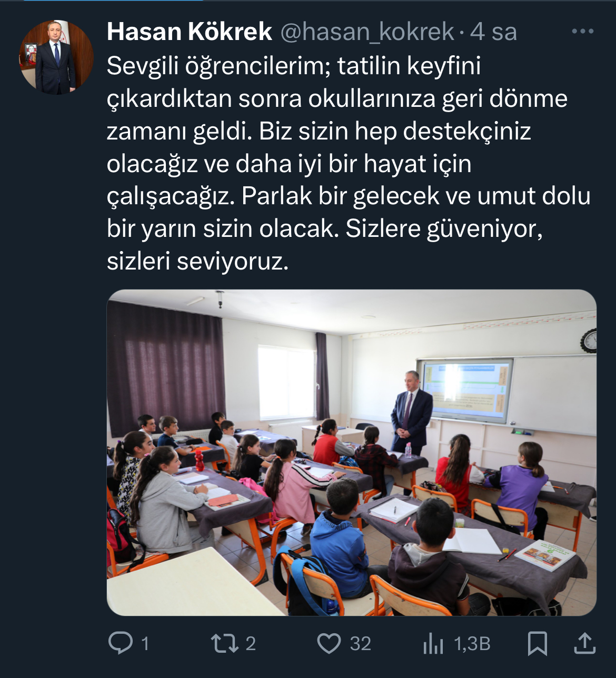The width and height of the screenshot is (616, 678).
Task: Bookmark this tweet with the bookmark icon
Action: [538, 643]
